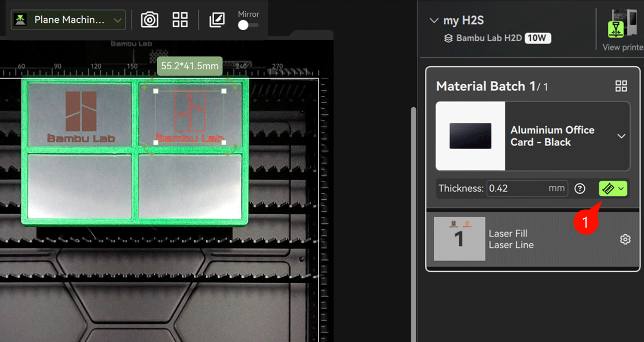
Task: Click the Material Batch 1 heading
Action: tap(492, 86)
